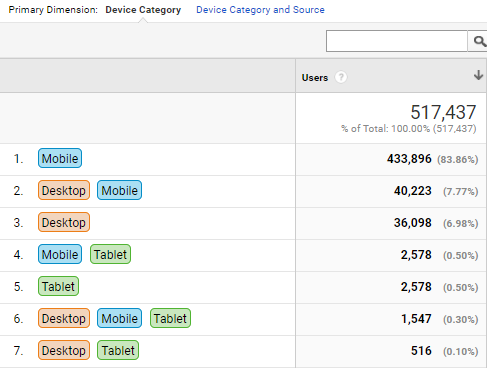Click the Tablet badge in row 5
Screen dimensions: 487x371
point(58,286)
